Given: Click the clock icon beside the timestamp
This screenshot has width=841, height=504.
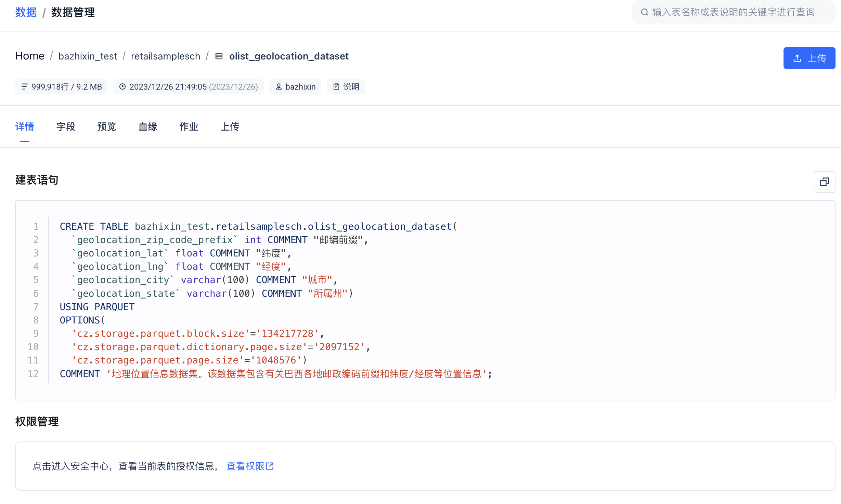Looking at the screenshot, I should pyautogui.click(x=122, y=87).
